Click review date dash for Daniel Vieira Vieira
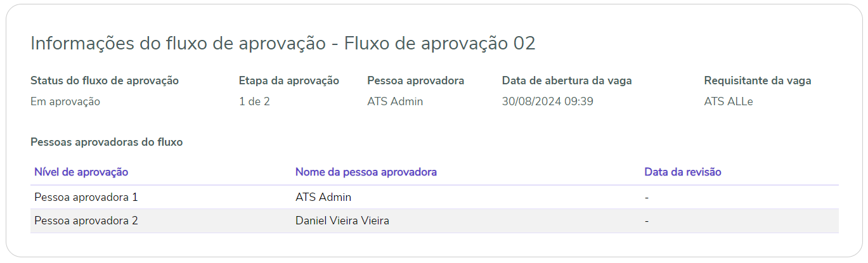Image resolution: width=868 pixels, height=263 pixels. (x=647, y=221)
